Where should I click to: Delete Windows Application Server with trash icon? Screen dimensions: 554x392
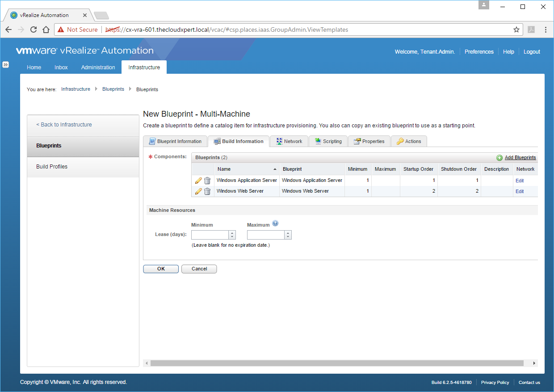click(207, 181)
